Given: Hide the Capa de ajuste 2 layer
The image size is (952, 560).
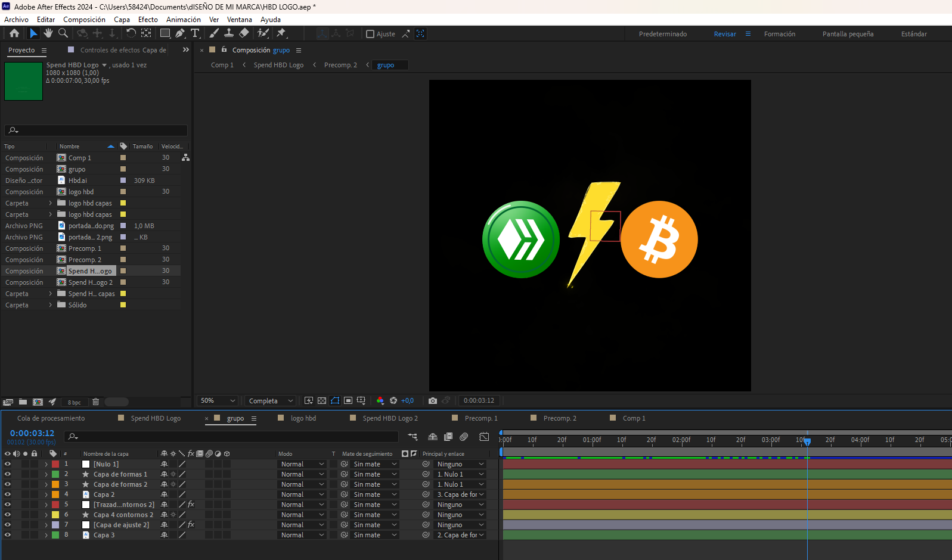Looking at the screenshot, I should coord(8,525).
